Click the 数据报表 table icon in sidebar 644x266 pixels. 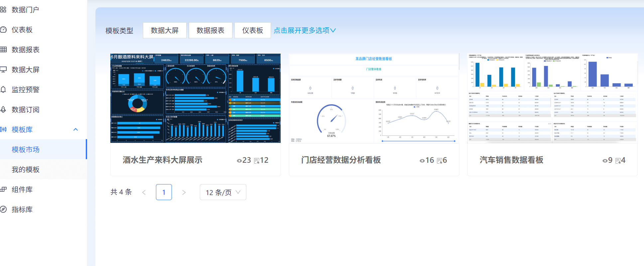click(3, 50)
